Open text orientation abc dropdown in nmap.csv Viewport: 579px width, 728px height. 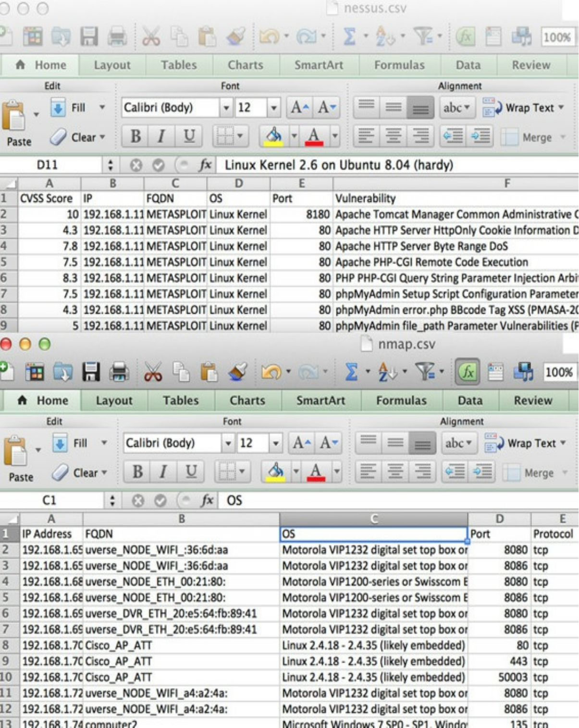coord(459,443)
